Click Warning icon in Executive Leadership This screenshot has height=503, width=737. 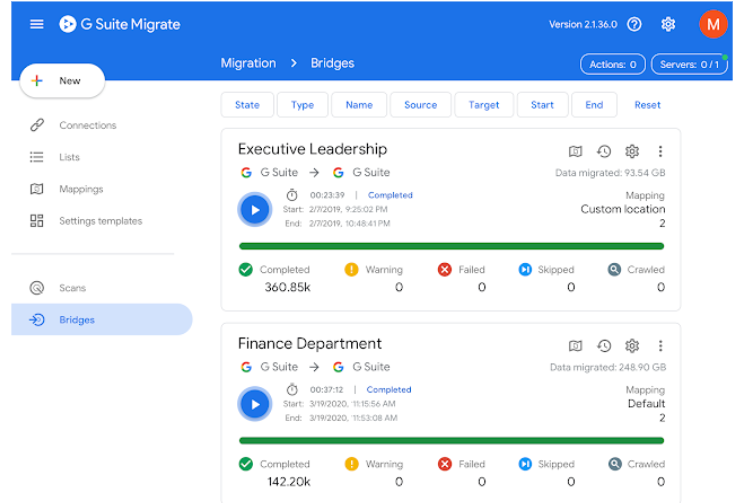352,269
